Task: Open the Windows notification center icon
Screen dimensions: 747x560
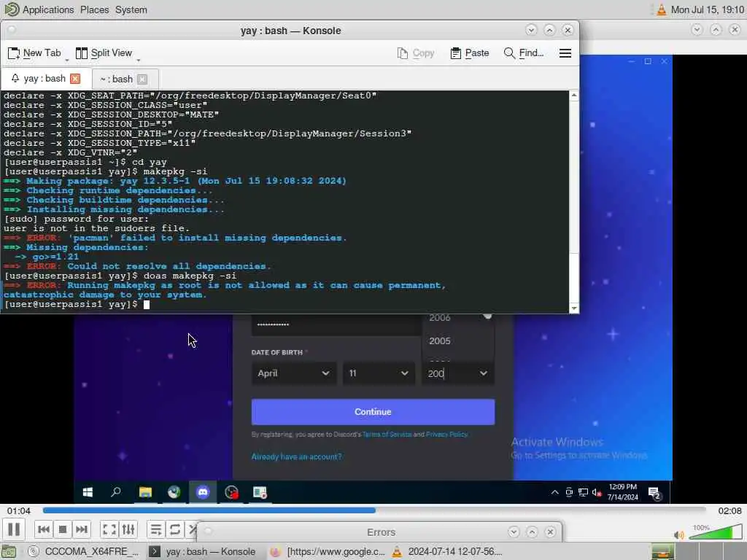Action: 654,493
